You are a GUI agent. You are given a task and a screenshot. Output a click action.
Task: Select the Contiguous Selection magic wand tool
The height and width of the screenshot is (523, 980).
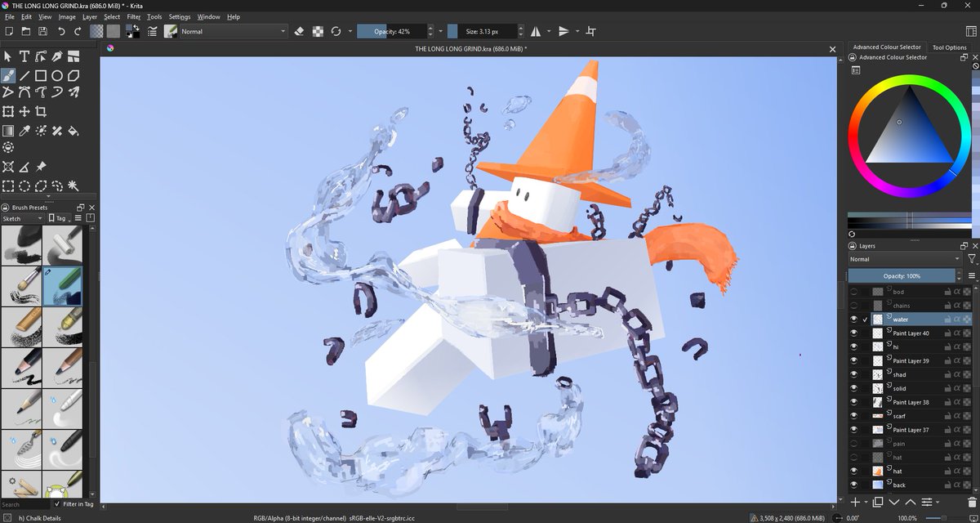(x=73, y=186)
